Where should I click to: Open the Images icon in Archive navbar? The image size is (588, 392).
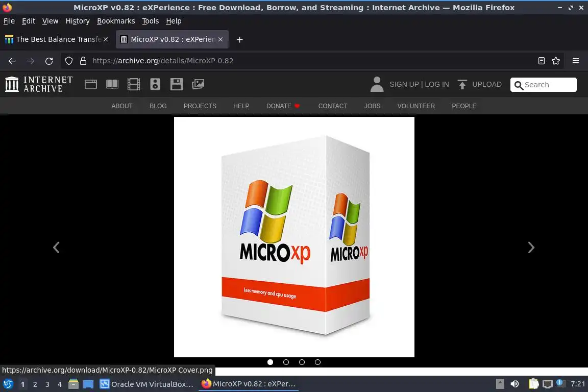[198, 84]
